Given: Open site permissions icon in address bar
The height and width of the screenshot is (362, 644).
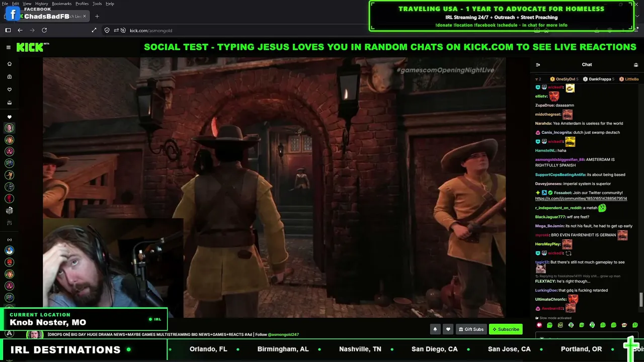Looking at the screenshot, I should 116,30.
